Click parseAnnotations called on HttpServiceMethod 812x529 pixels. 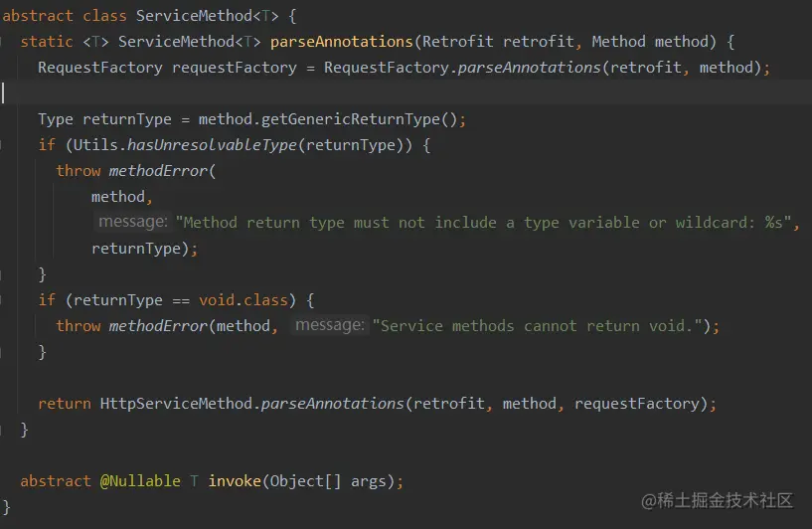click(x=333, y=404)
